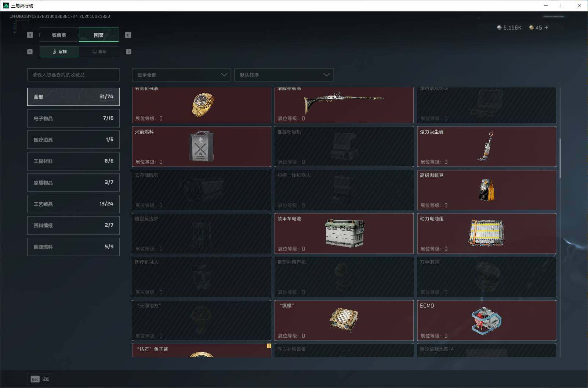Select the 火箭燃料 fuel canister icon
The width and height of the screenshot is (588, 388).
[x=201, y=146]
